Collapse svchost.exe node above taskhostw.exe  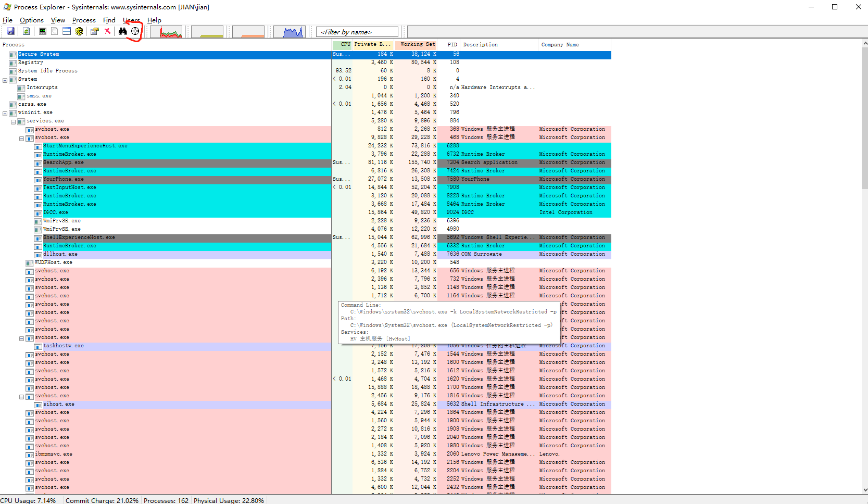(x=21, y=338)
